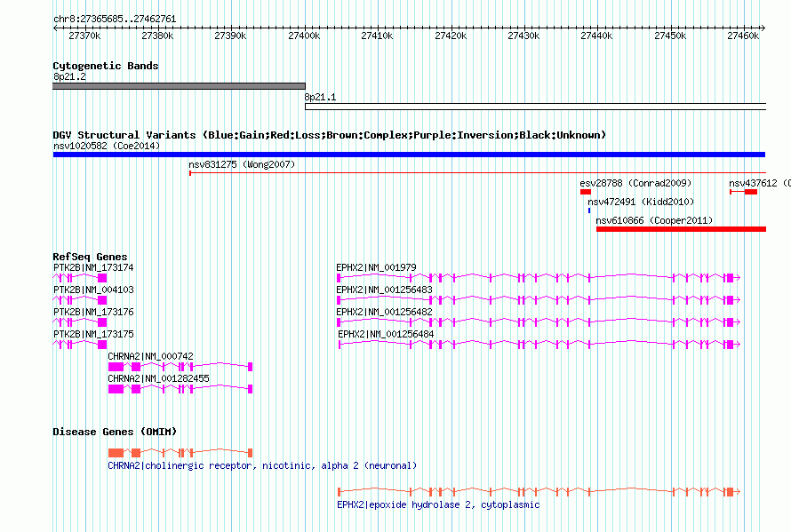Click the PTK2B NM_173174 gene model glyph
The height and width of the screenshot is (532, 791).
tap(80, 278)
